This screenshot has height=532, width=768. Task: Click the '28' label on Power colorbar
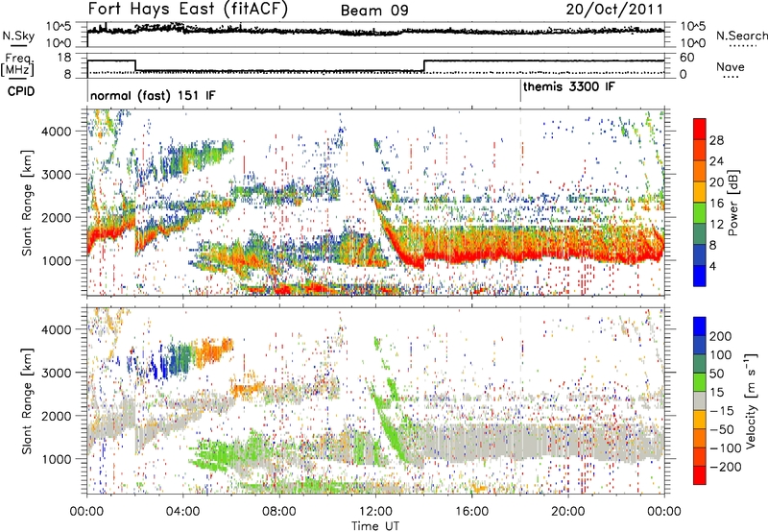(716, 140)
